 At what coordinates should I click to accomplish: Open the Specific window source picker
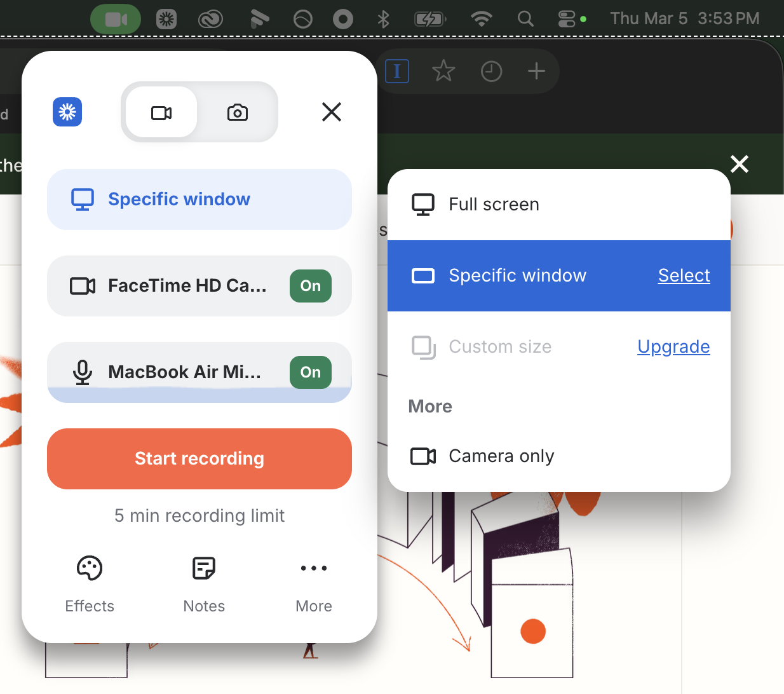199,199
